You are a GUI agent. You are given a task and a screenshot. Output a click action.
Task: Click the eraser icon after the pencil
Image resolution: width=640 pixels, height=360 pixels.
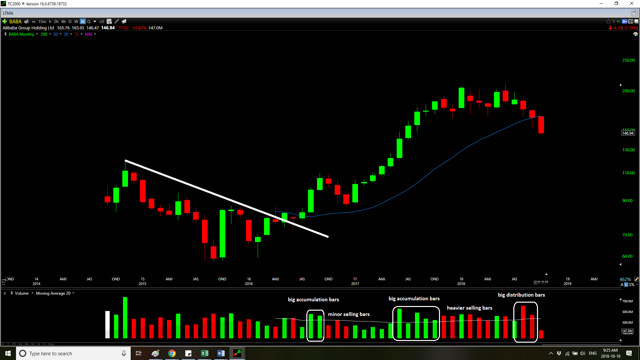[124, 21]
